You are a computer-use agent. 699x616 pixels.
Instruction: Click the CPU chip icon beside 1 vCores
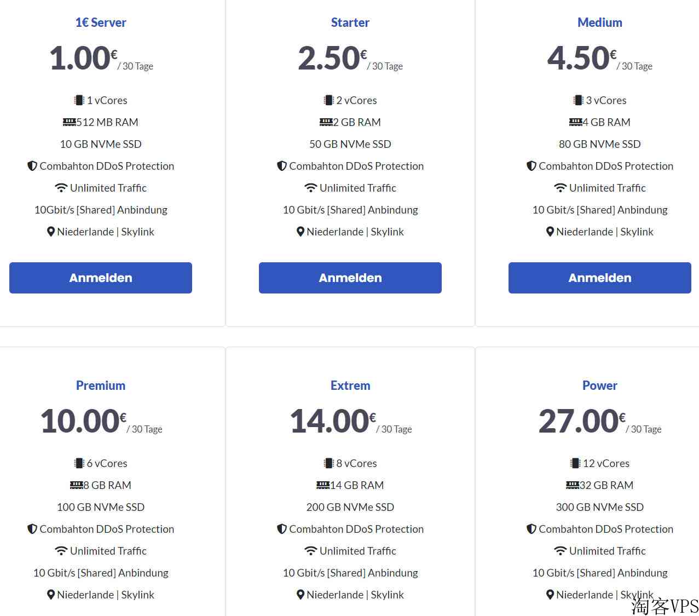(x=79, y=100)
